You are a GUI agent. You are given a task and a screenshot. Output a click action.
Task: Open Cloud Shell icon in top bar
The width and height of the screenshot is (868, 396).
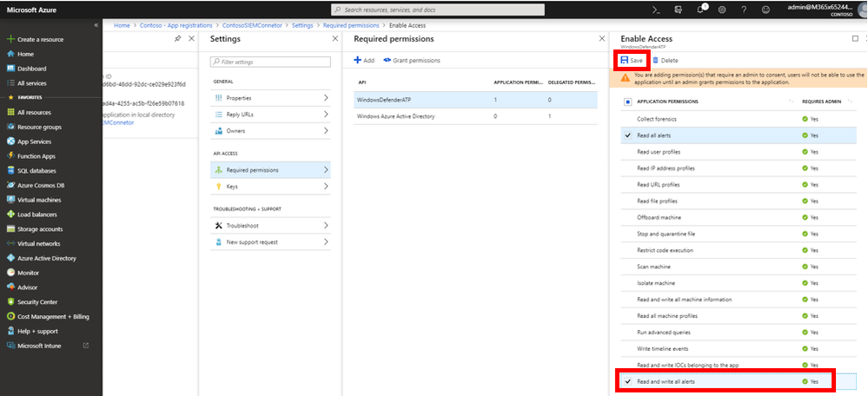657,10
